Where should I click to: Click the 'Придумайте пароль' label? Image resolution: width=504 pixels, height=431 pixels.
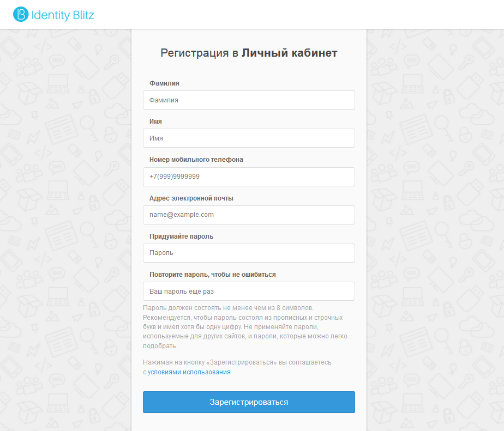181,236
